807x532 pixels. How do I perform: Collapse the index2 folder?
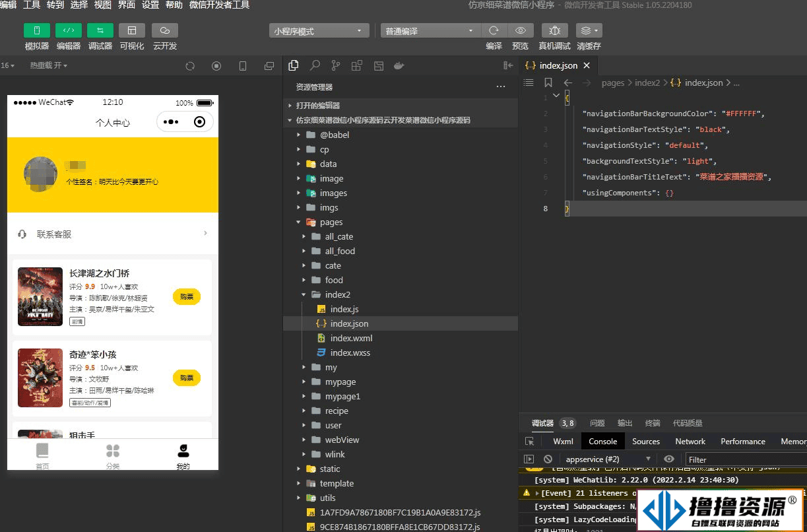click(401, 294)
